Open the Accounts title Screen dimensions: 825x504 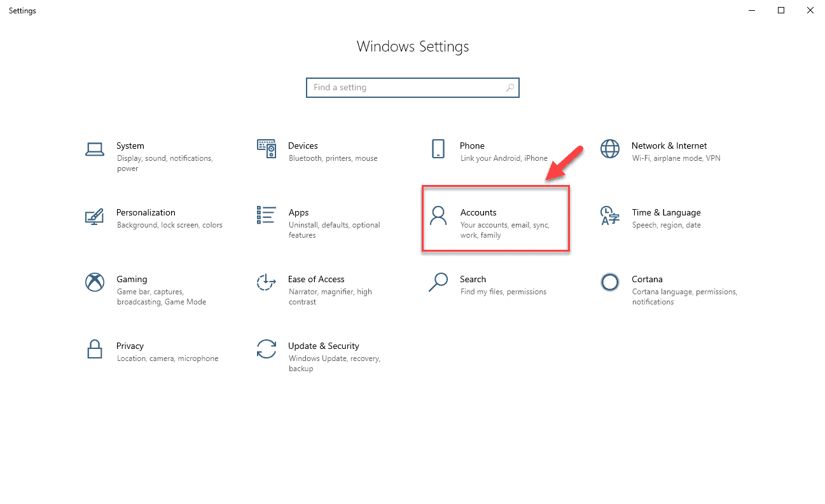[x=478, y=213]
